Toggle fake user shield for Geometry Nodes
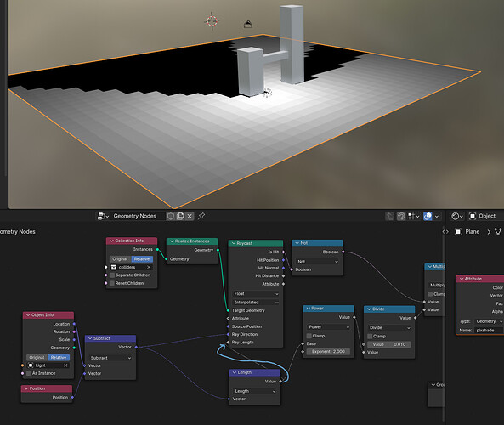 point(171,216)
